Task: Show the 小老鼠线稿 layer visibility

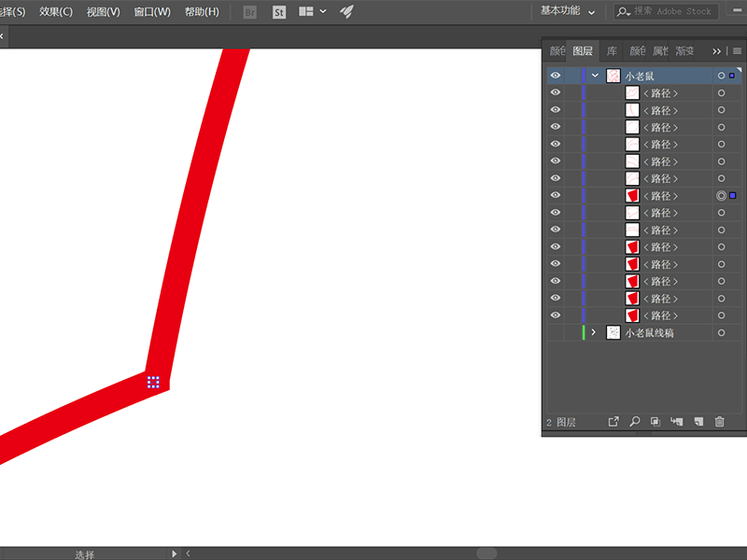Action: (556, 332)
